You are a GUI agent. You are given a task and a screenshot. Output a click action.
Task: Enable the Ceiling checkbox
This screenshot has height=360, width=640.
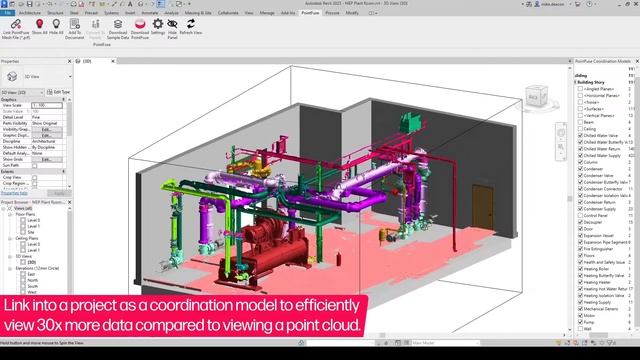(580, 129)
